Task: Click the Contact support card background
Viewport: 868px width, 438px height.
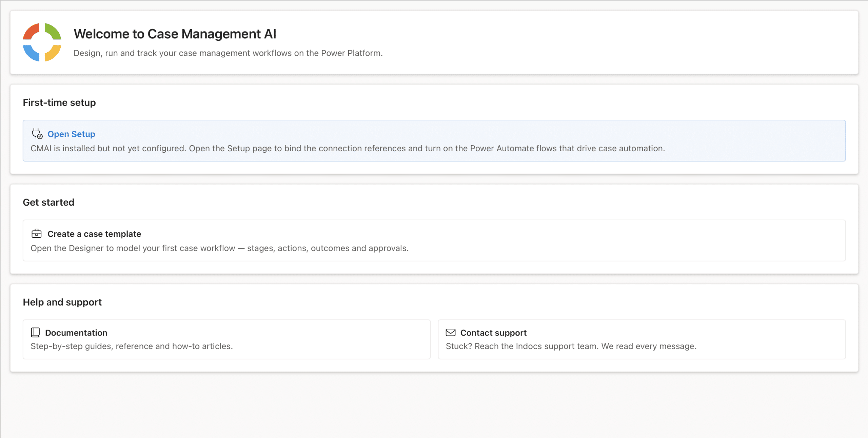Action: pyautogui.click(x=642, y=339)
